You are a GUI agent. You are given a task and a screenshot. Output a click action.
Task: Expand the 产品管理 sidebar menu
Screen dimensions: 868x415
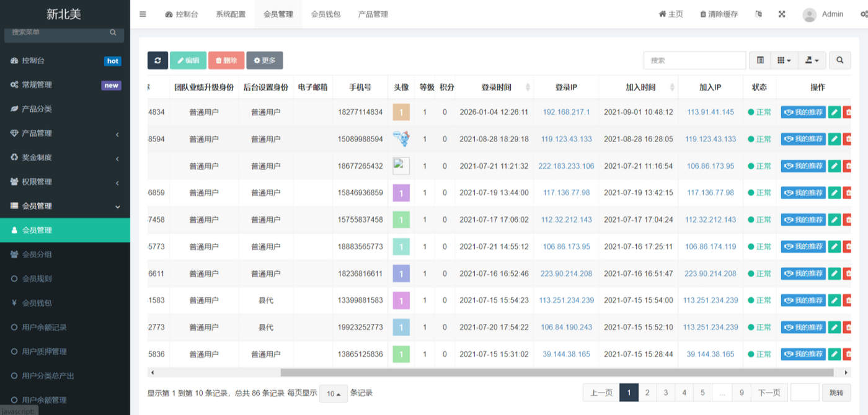(x=65, y=133)
